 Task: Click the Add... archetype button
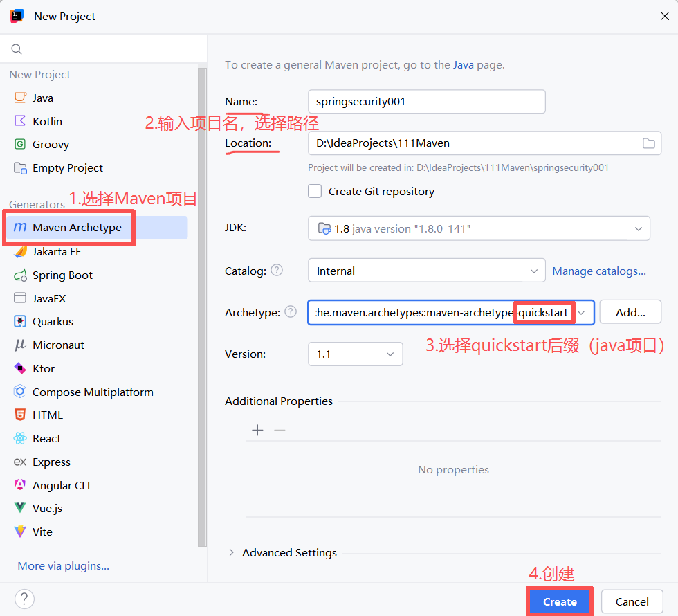point(630,312)
